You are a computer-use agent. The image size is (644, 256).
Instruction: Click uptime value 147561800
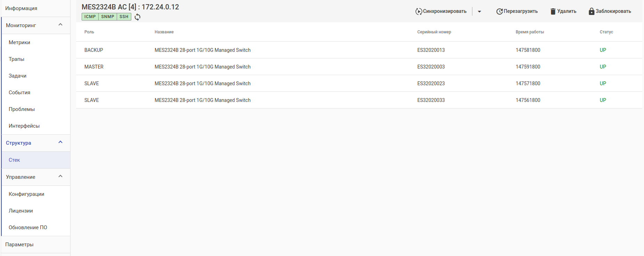coord(528,100)
